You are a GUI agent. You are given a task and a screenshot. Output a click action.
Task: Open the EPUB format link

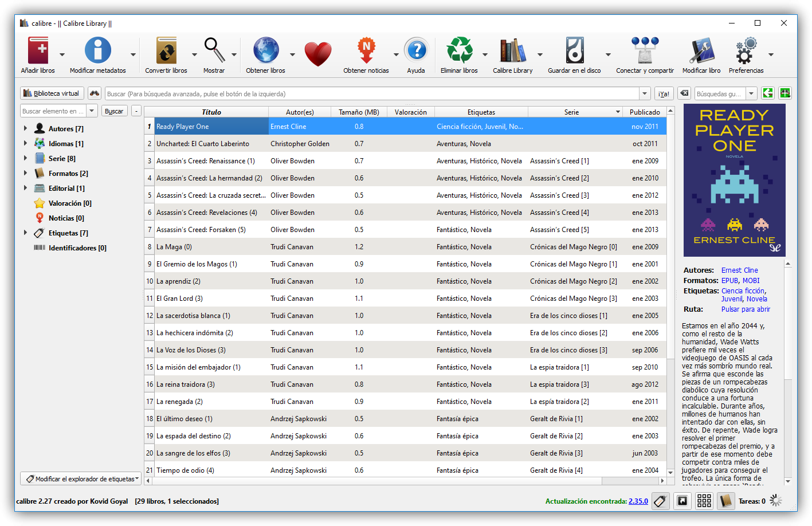coord(729,281)
